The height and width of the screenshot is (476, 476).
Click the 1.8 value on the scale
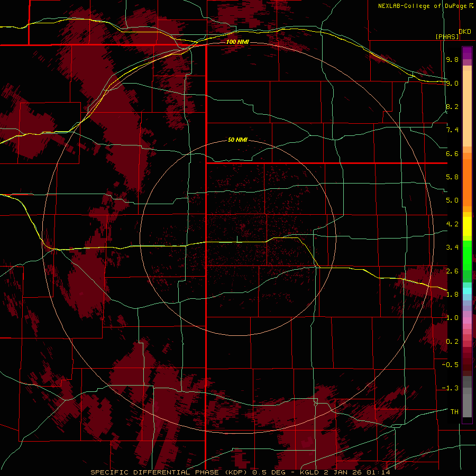(x=452, y=295)
